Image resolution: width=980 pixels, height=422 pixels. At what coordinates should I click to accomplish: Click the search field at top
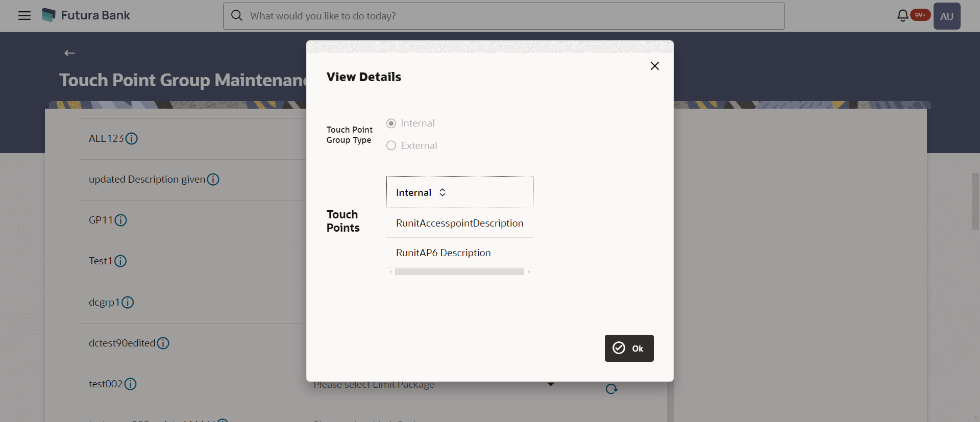504,16
